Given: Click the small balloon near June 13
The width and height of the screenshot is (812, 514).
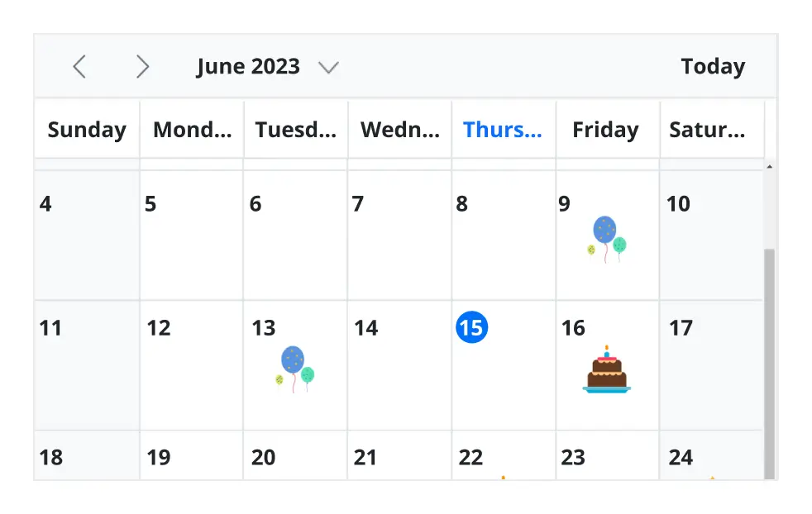Looking at the screenshot, I should 280,378.
